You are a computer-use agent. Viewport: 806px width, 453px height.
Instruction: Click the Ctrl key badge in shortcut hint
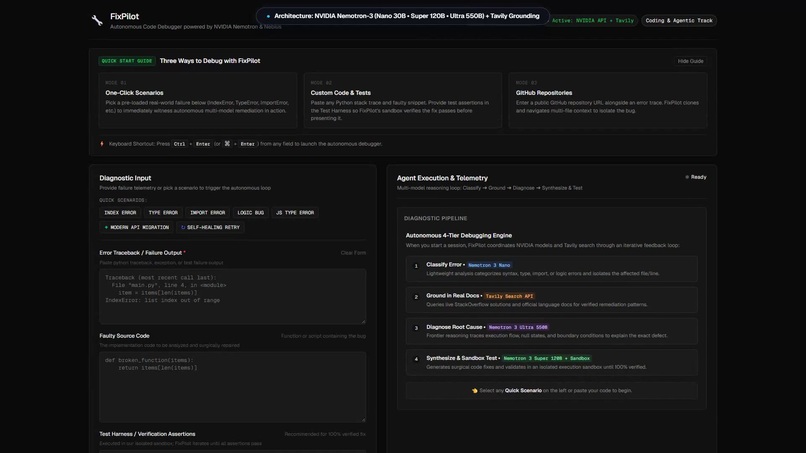point(179,144)
